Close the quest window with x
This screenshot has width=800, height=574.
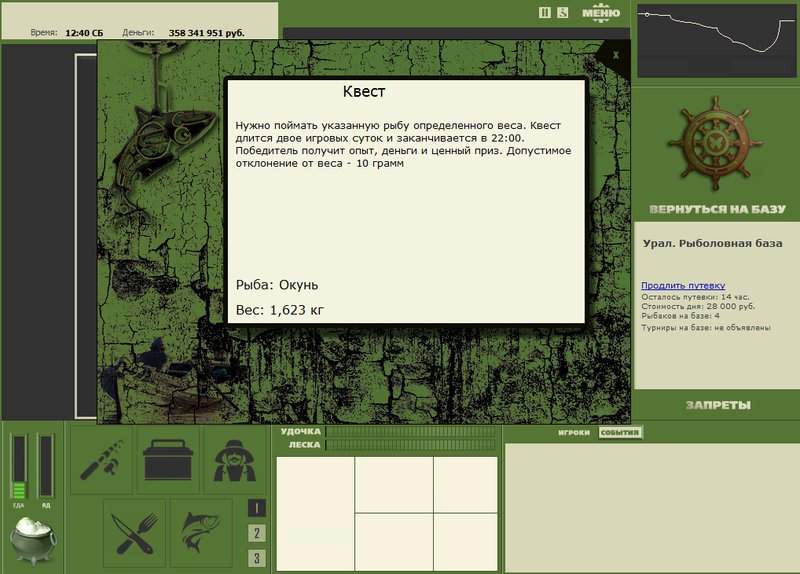[616, 55]
